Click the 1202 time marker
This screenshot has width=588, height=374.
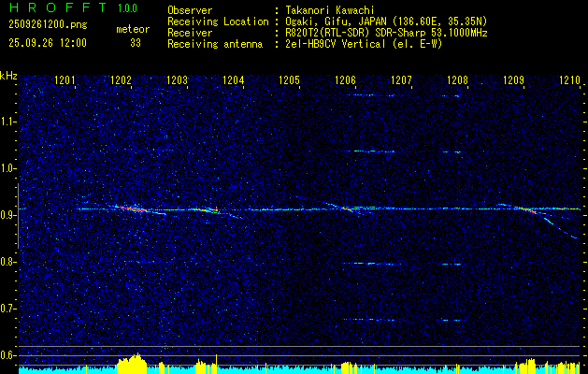[x=122, y=79]
